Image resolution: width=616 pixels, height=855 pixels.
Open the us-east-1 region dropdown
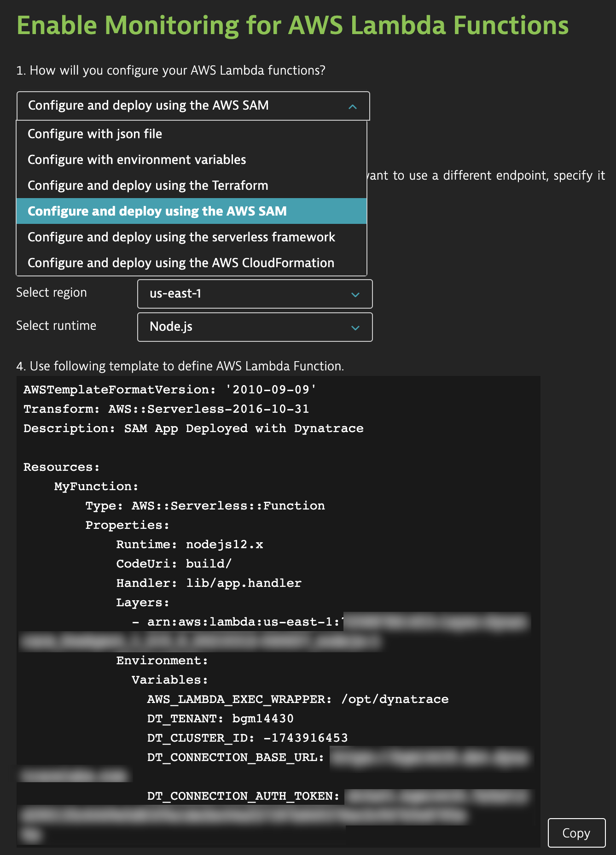coord(255,294)
